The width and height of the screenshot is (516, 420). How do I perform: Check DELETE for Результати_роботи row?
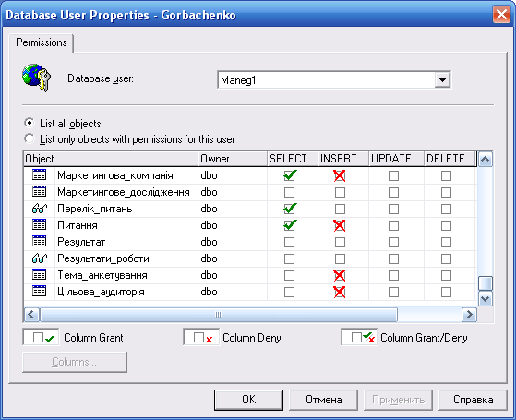pyautogui.click(x=446, y=258)
